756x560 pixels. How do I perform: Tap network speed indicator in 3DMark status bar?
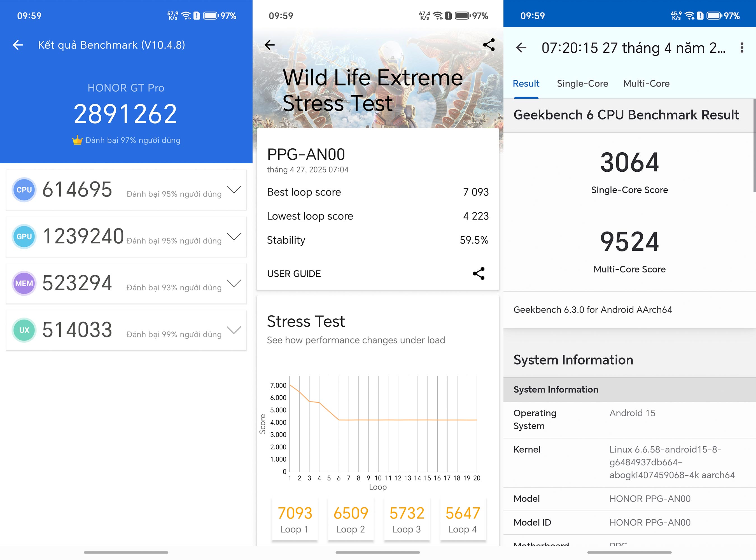point(424,16)
